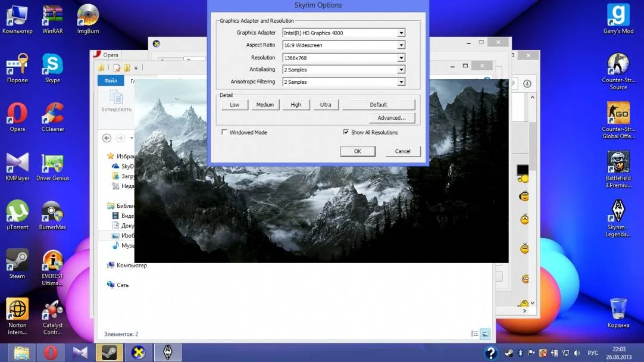Click the help question mark tray icon

coord(491,352)
